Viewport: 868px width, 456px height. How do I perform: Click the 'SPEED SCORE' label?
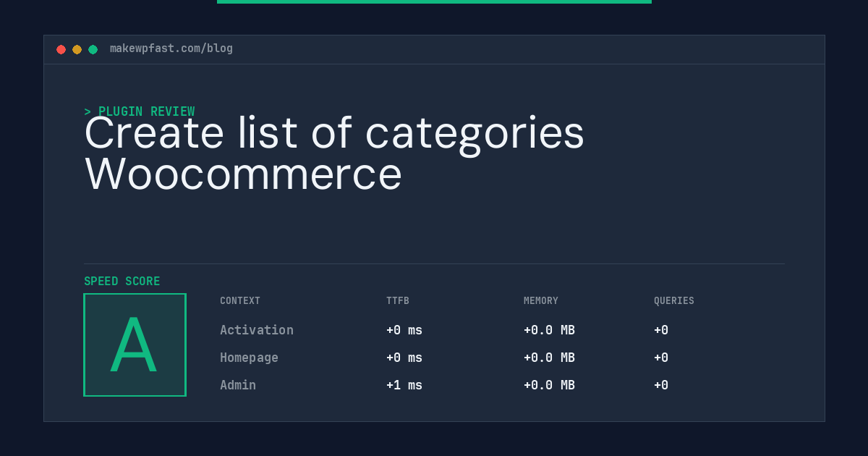click(x=122, y=281)
